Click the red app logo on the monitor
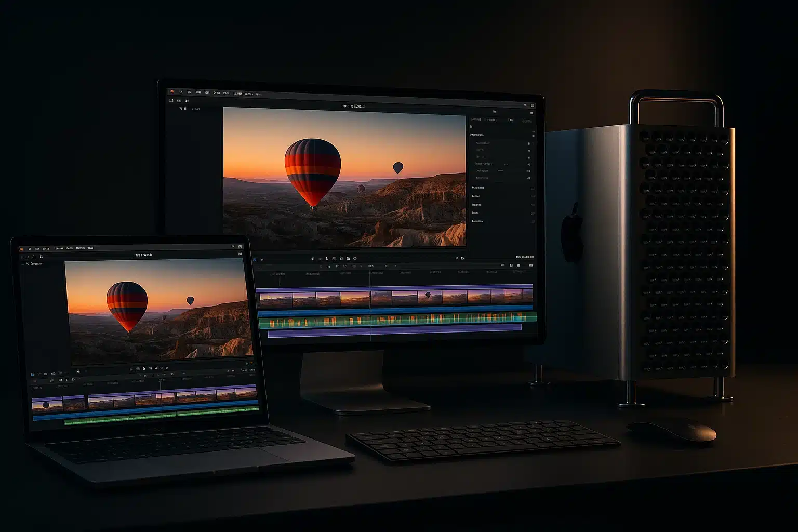The image size is (798, 532). [x=172, y=92]
